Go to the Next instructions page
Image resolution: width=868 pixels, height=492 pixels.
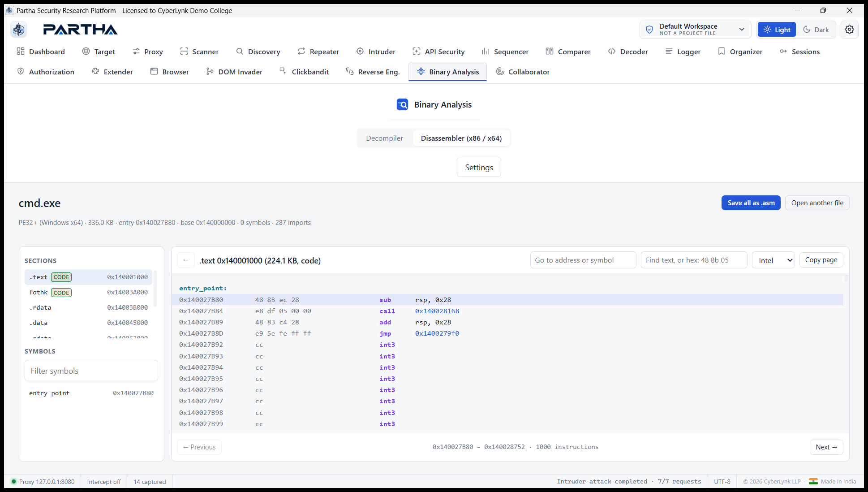pyautogui.click(x=826, y=447)
